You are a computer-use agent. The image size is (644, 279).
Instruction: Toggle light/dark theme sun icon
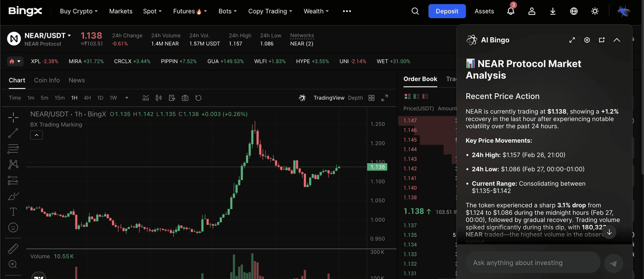[x=595, y=11]
